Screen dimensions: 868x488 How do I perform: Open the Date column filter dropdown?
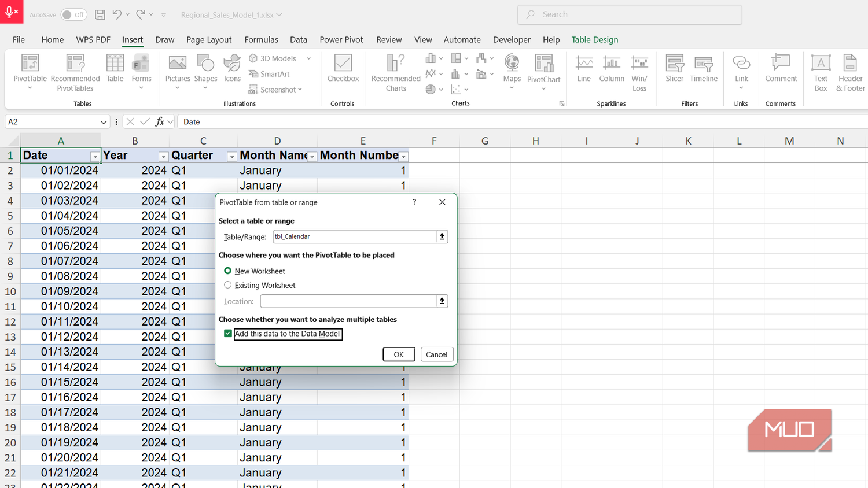pyautogui.click(x=95, y=157)
